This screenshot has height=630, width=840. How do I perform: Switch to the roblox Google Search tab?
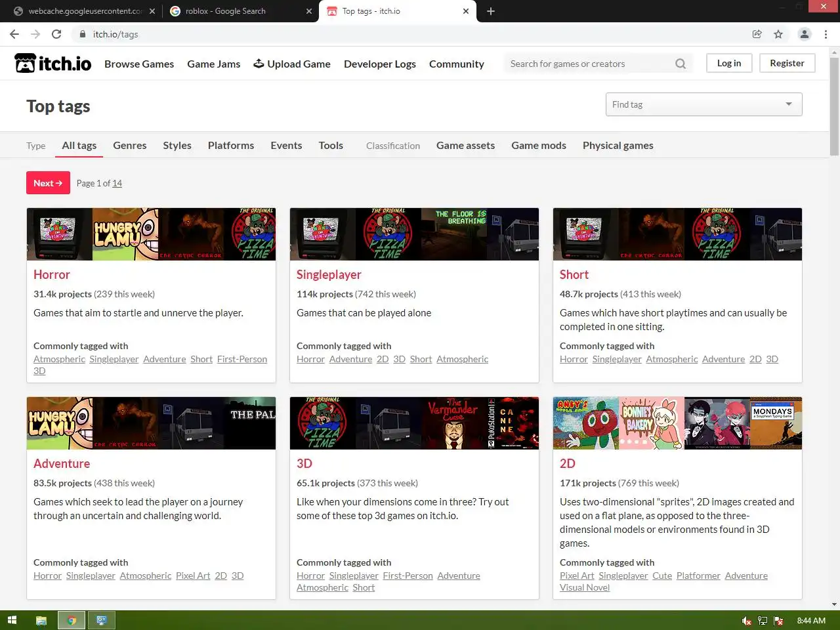pos(240,11)
